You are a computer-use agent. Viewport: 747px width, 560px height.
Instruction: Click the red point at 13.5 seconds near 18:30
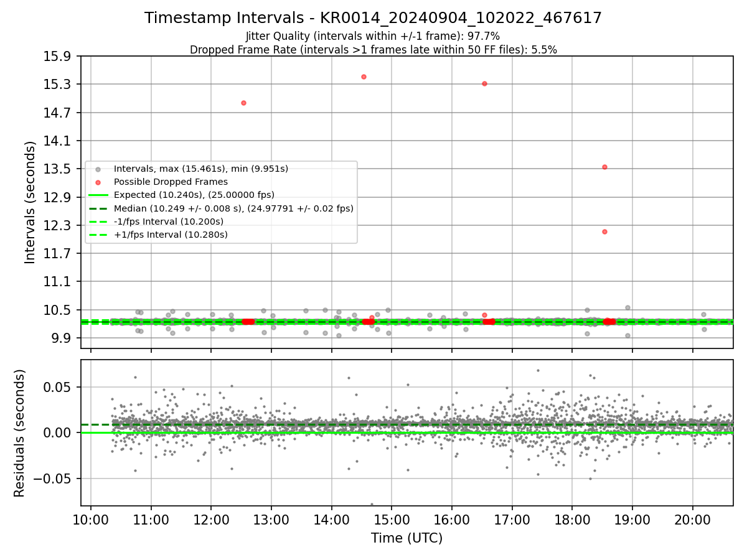pos(604,167)
